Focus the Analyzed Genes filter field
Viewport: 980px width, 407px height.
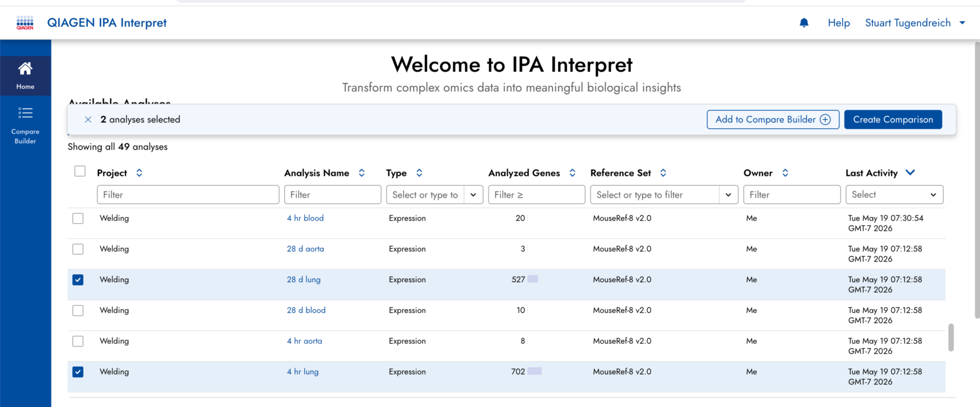tap(536, 195)
